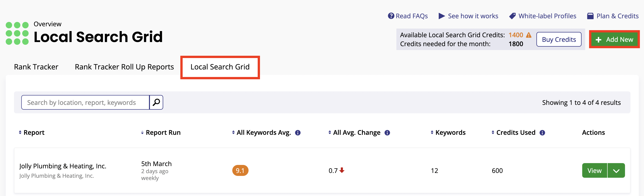The height and width of the screenshot is (196, 644).
Task: View the Jolly Plumbing & Heating report
Action: point(595,171)
